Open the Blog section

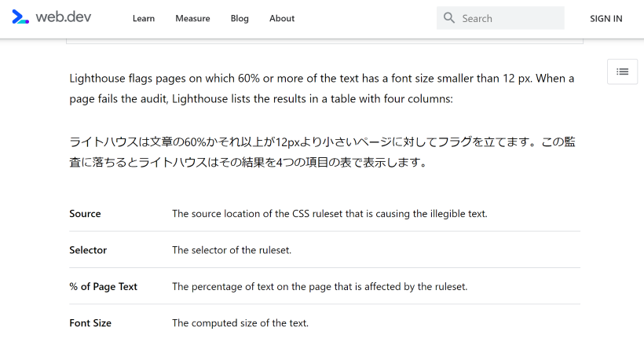[240, 18]
